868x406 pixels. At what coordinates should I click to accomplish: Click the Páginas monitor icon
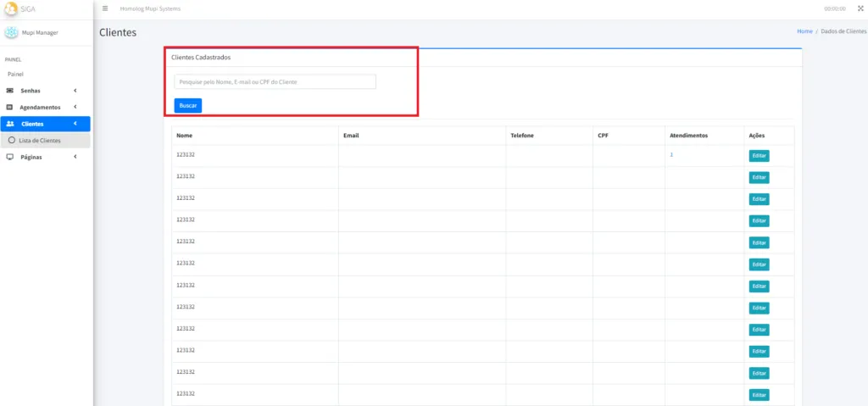[x=10, y=157]
